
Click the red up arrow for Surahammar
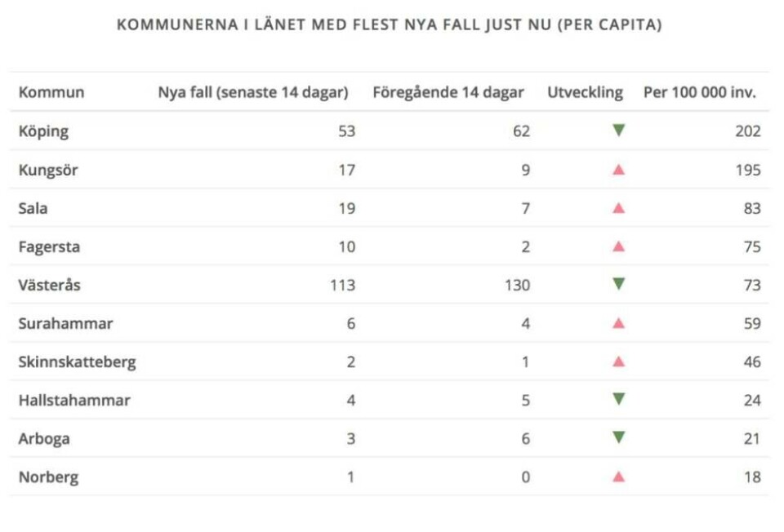click(x=618, y=323)
